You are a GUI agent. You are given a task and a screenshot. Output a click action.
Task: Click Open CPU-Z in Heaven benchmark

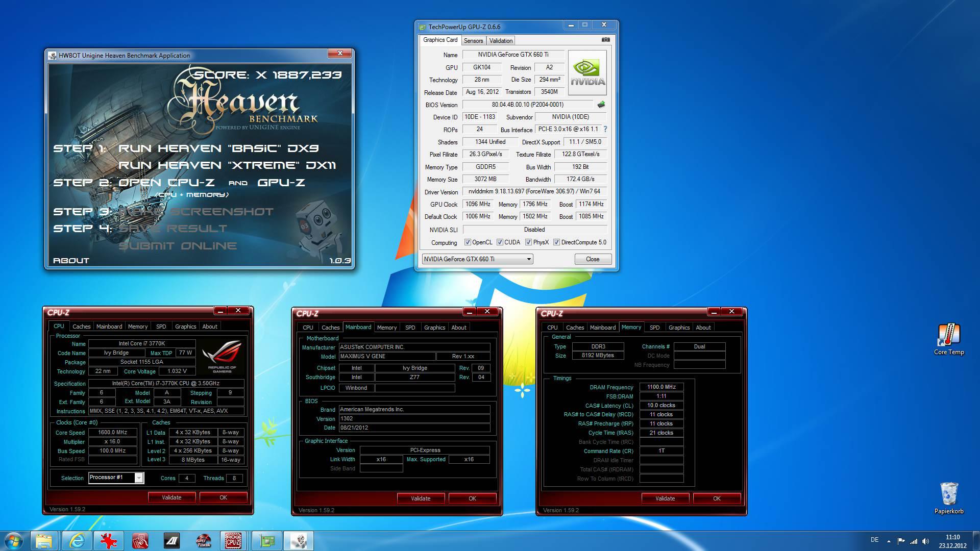point(166,183)
